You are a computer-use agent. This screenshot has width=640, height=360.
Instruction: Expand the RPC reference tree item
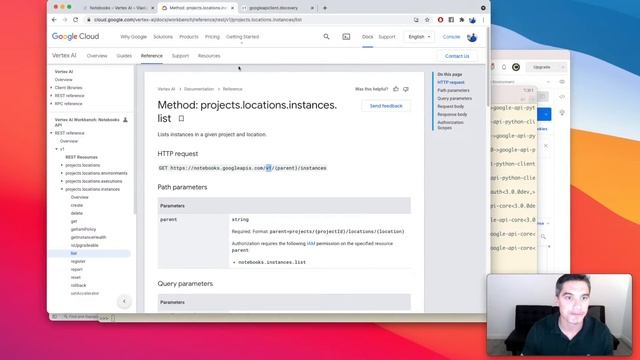pos(51,104)
